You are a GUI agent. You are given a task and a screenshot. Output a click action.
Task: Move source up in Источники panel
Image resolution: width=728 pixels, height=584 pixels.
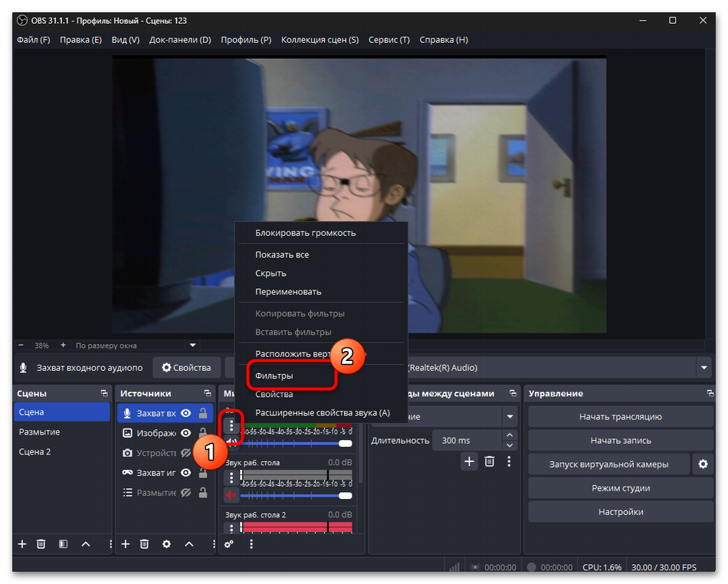(189, 543)
